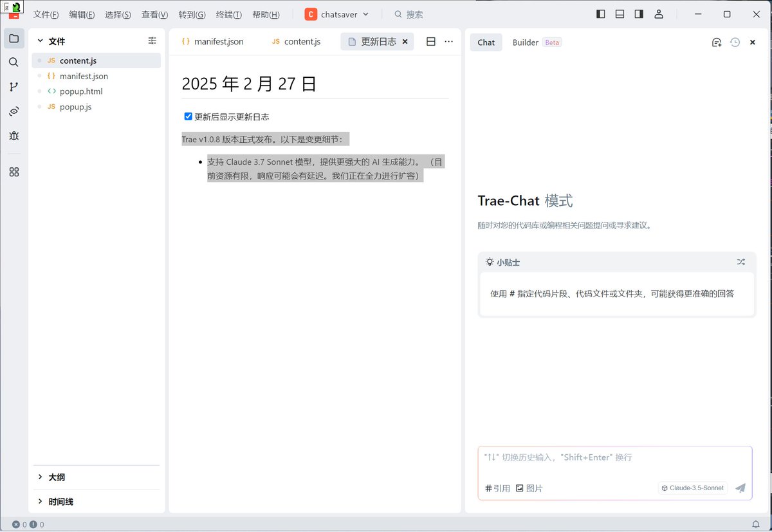Open the 转到(G) menu
Viewport: 772px width, 532px height.
click(x=192, y=14)
